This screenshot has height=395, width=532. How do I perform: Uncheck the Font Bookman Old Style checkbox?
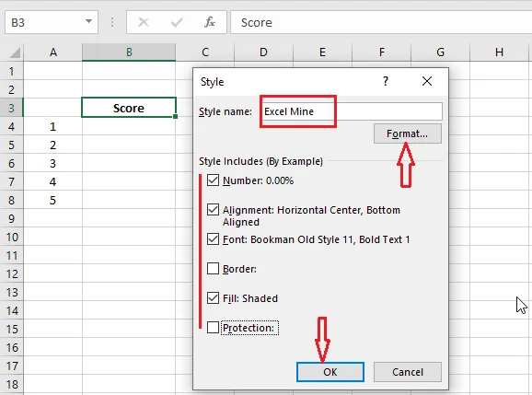coord(213,239)
